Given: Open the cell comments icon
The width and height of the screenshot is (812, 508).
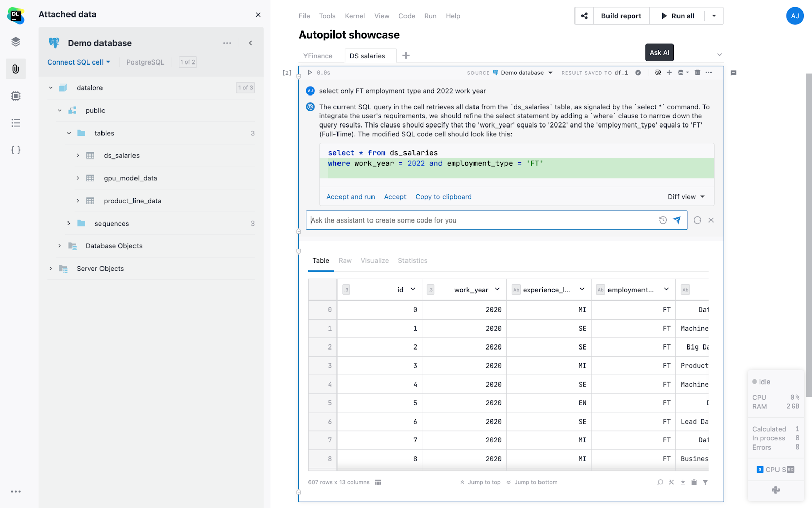Looking at the screenshot, I should point(733,73).
